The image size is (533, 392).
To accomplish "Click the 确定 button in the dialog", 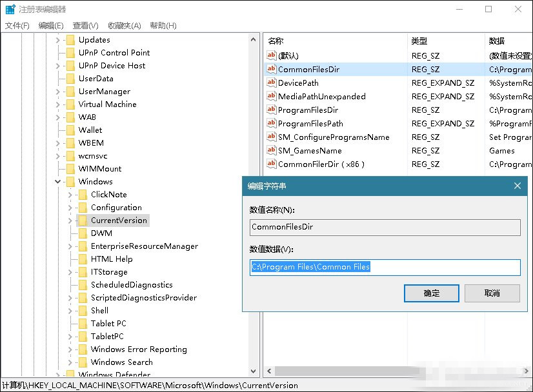I will coord(431,293).
